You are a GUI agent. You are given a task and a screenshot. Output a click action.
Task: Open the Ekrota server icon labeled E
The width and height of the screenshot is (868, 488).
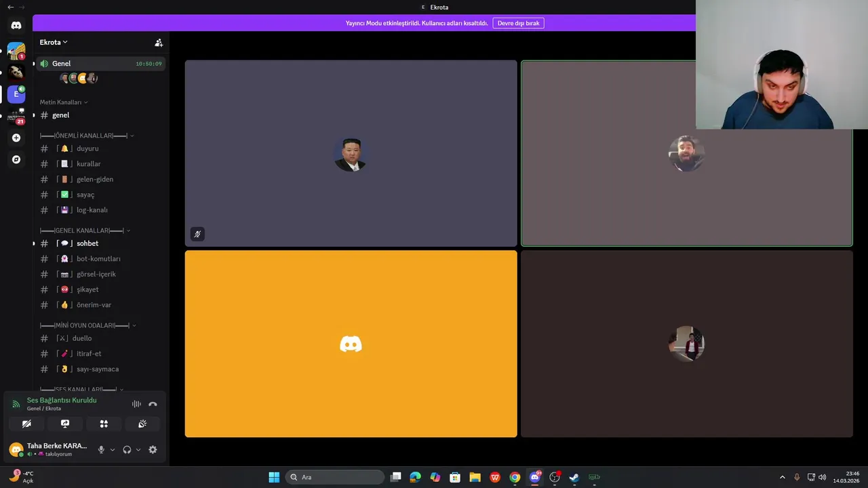(x=16, y=94)
